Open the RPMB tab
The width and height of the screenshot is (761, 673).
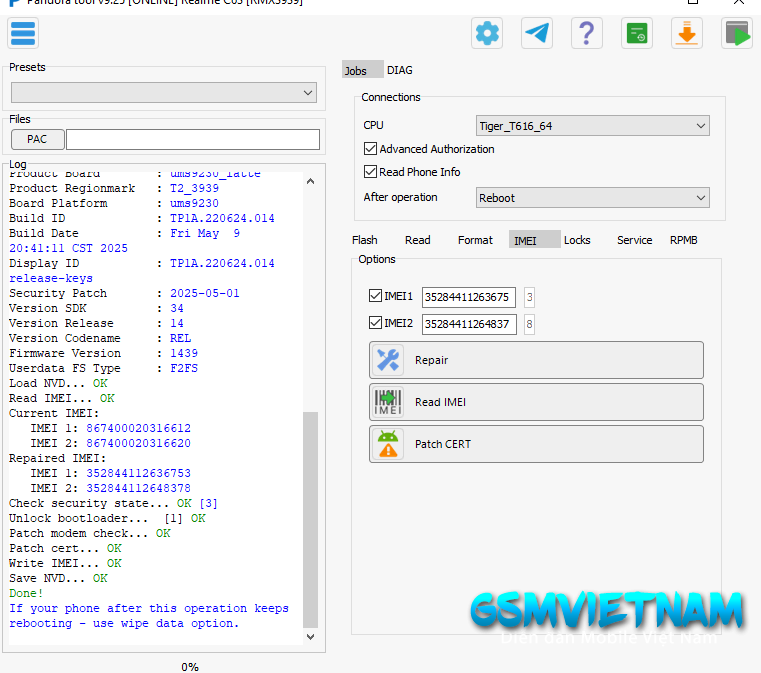click(683, 240)
